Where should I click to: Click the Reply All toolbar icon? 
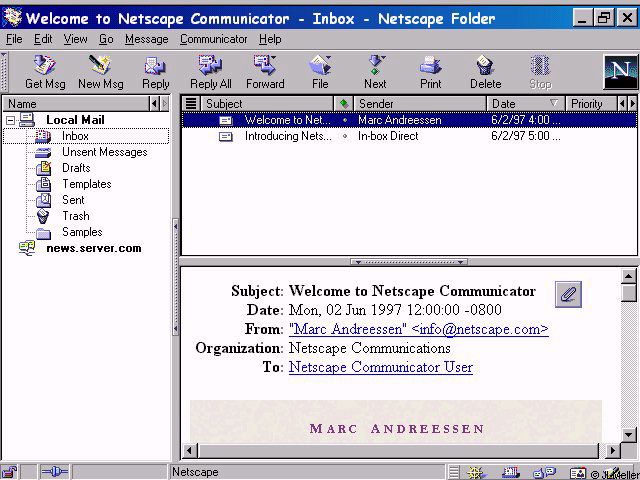pos(211,73)
